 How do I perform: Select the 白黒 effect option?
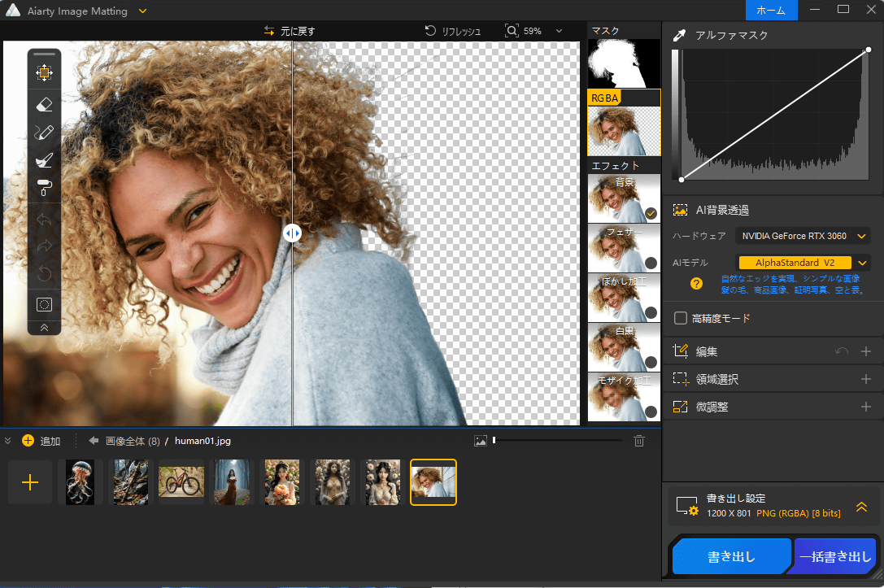pyautogui.click(x=624, y=347)
